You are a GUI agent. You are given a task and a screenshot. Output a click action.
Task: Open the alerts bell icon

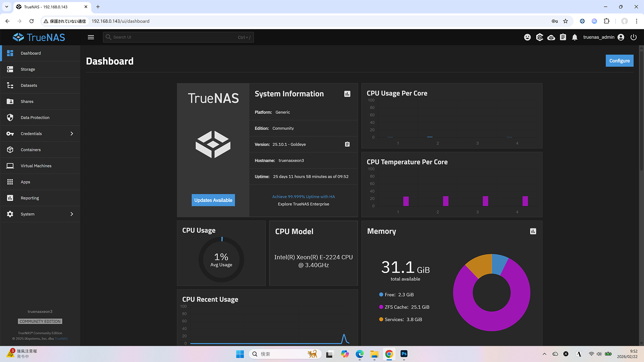coord(575,37)
